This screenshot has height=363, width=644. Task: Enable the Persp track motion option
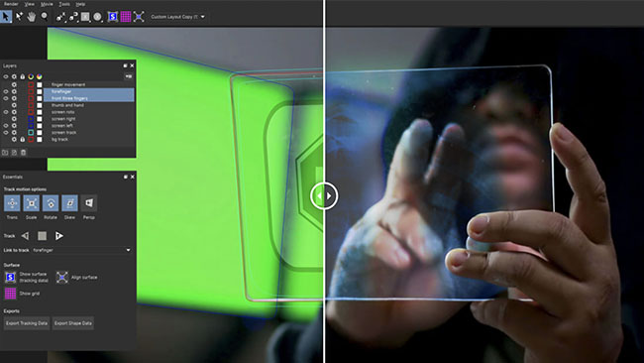point(89,203)
